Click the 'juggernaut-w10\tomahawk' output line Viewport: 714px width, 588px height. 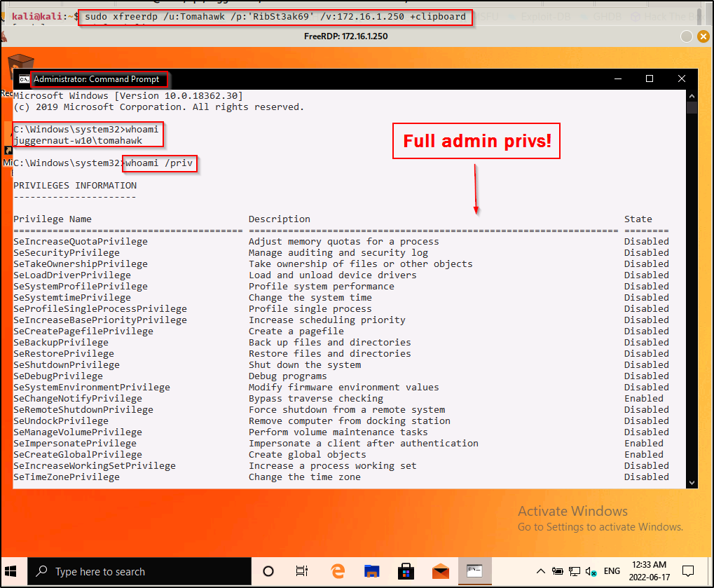tap(78, 141)
